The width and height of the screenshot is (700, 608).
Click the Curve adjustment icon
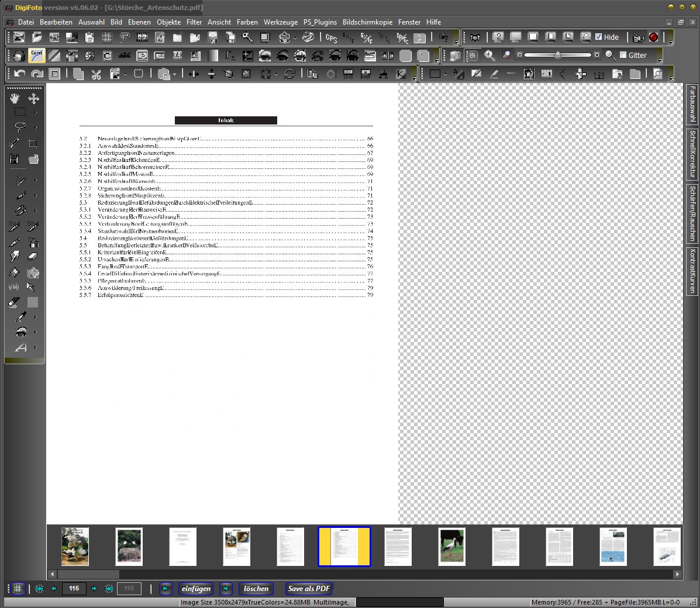(x=37, y=55)
